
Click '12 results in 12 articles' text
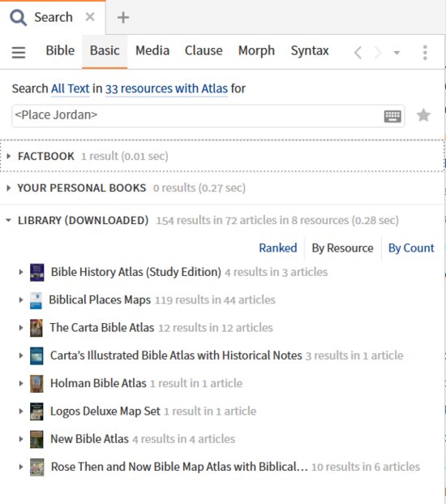coord(216,328)
